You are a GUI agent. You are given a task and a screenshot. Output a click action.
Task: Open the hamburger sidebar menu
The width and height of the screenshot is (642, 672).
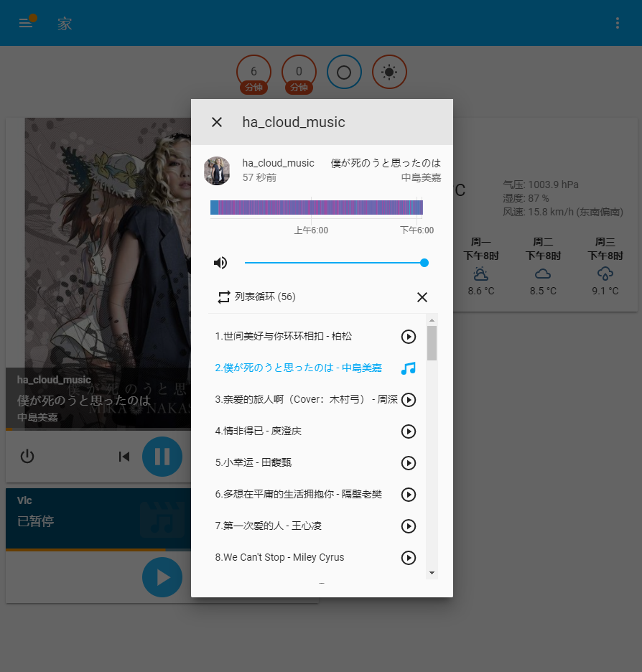pyautogui.click(x=26, y=23)
